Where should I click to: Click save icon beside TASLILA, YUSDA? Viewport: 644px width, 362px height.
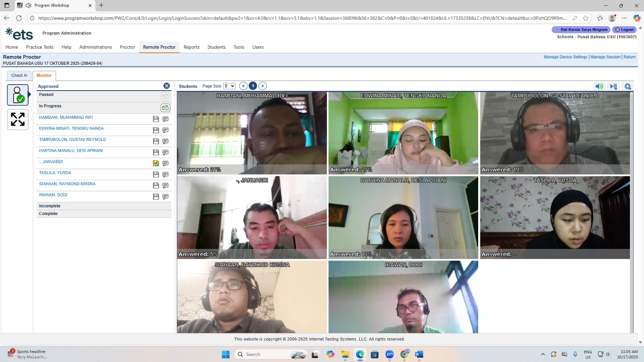click(x=156, y=174)
